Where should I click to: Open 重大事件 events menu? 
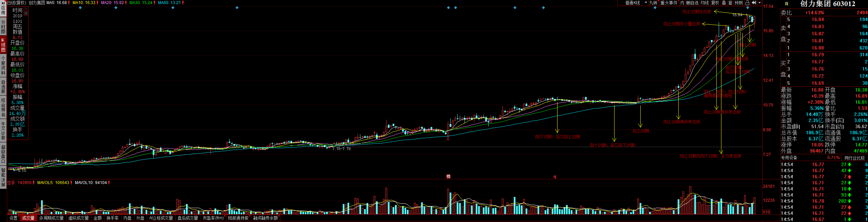point(669,3)
